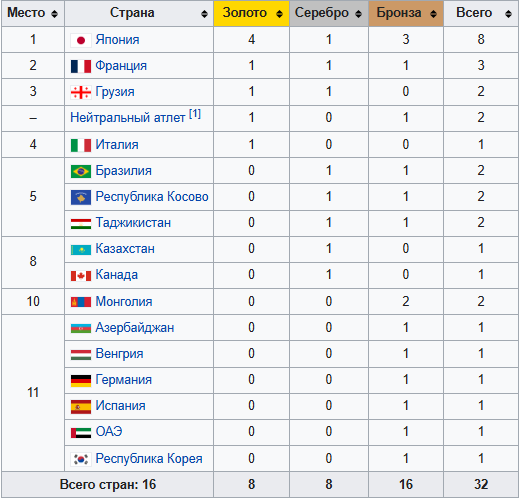Sort by Всего column sort arrows

(x=508, y=14)
